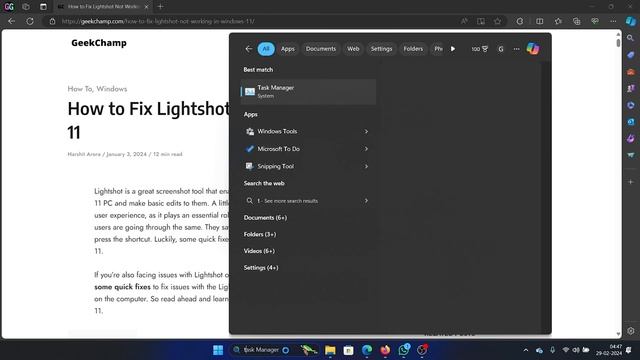Image resolution: width=640 pixels, height=360 pixels.
Task: Open search panel more options ellipsis
Action: [516, 49]
